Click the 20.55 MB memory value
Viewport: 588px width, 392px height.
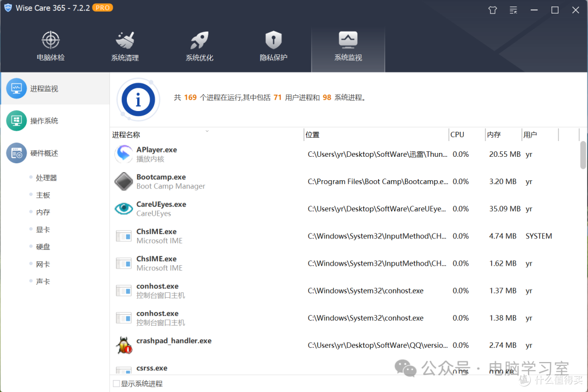pyautogui.click(x=505, y=154)
